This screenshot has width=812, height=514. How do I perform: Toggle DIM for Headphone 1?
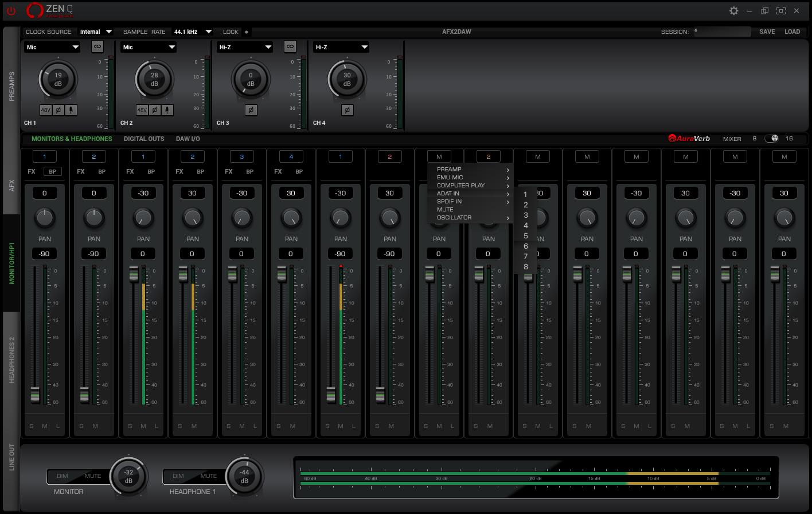coord(178,476)
